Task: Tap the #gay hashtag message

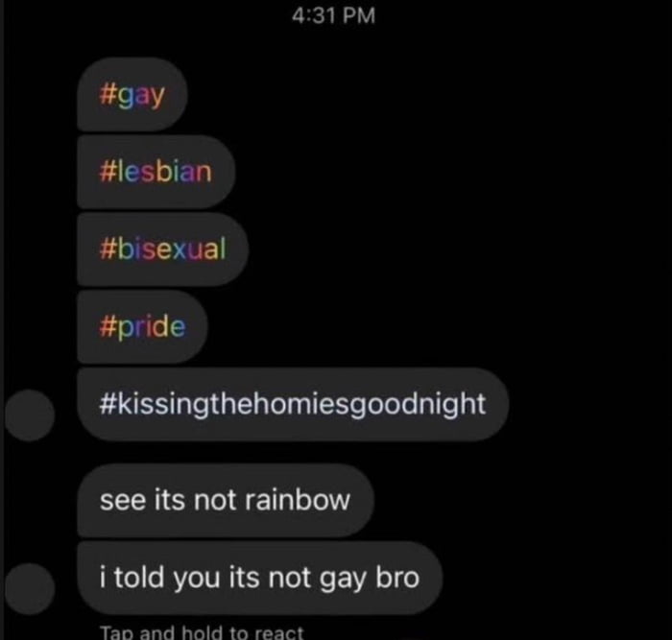Action: click(x=132, y=94)
